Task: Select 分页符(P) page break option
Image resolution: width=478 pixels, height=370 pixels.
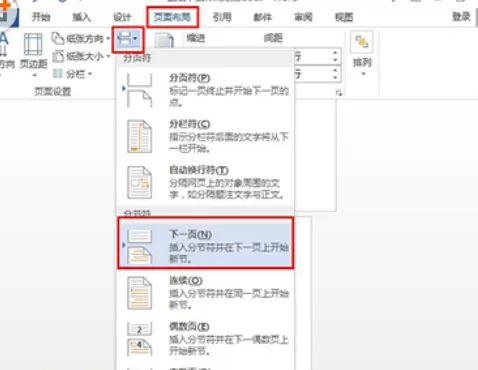Action: (205, 90)
